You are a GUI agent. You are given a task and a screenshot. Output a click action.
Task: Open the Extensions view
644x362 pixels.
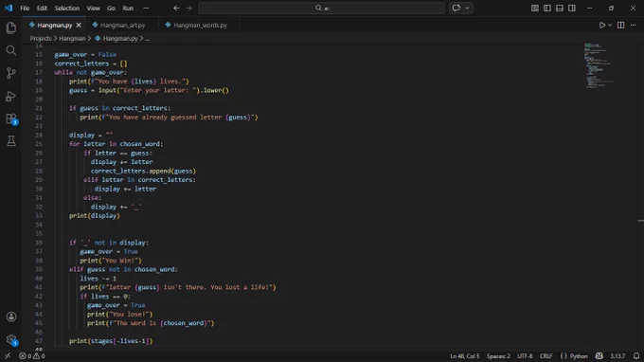(11, 118)
